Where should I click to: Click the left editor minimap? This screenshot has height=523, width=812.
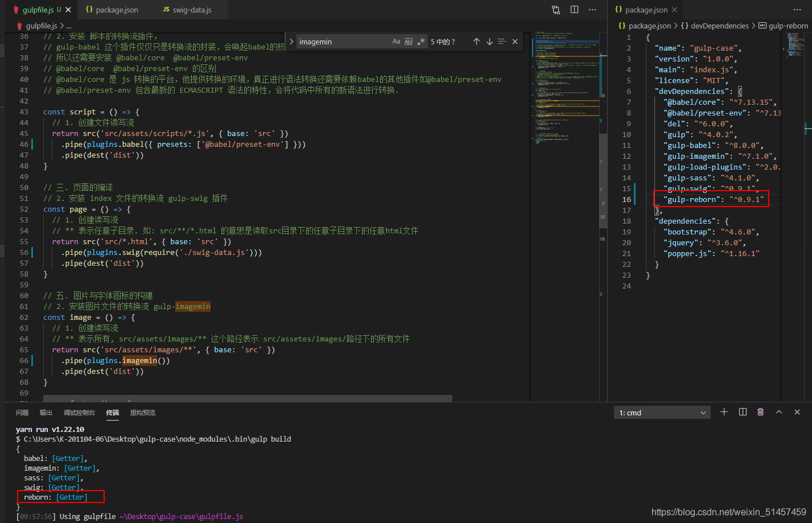point(566,216)
